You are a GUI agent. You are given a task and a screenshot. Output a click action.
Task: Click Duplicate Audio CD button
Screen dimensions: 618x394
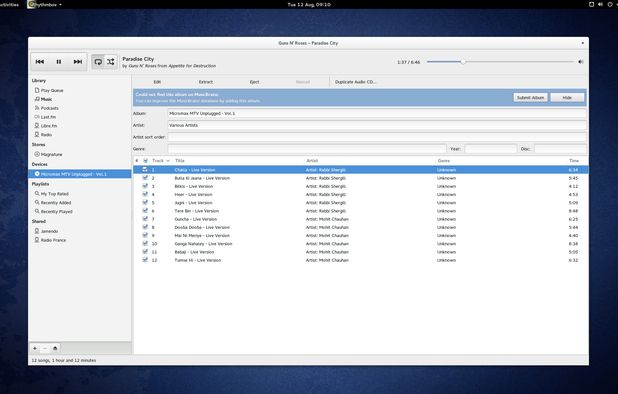[x=355, y=82]
